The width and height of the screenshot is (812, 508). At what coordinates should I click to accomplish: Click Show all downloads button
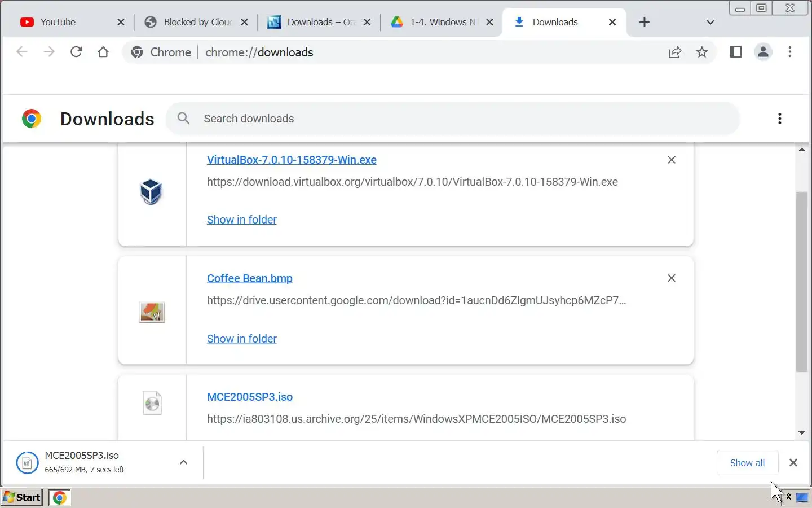coord(747,463)
